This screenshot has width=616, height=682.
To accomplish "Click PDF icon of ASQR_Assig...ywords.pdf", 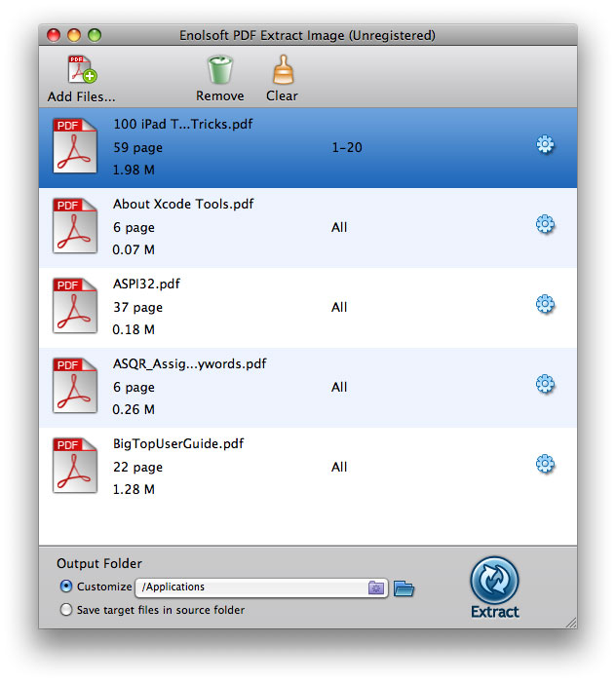I will pos(75,386).
